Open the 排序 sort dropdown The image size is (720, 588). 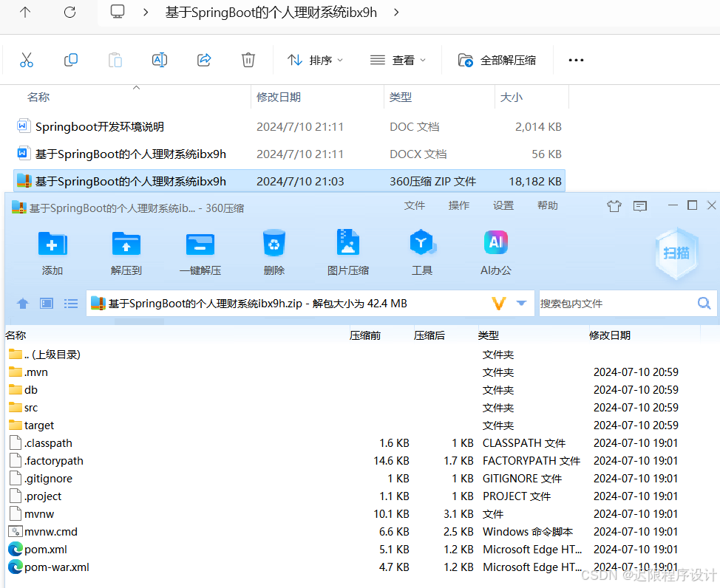point(315,60)
